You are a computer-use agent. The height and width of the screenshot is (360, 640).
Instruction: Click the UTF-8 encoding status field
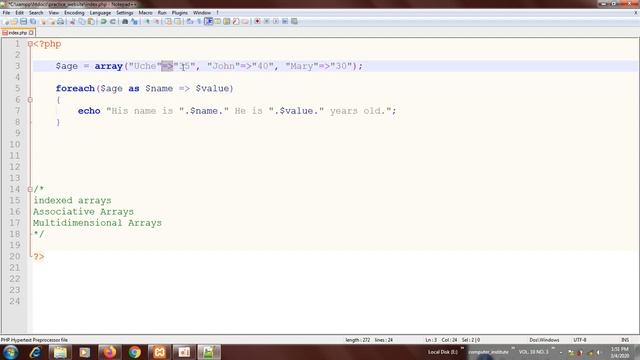tap(580, 340)
